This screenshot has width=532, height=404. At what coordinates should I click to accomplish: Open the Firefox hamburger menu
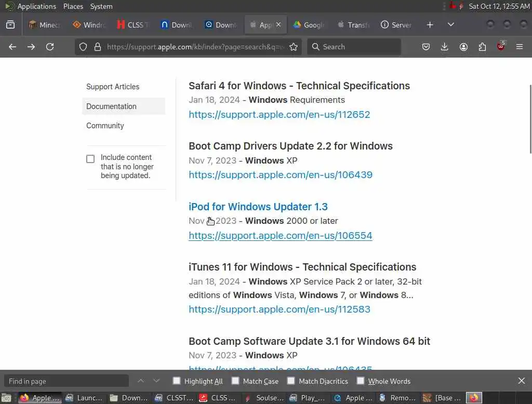[x=520, y=47]
